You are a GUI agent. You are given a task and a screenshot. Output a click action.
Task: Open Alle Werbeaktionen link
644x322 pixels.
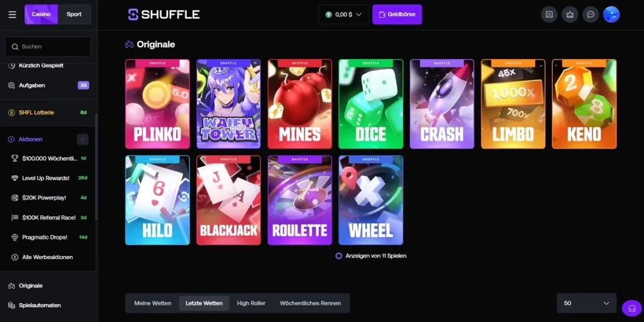[x=48, y=257]
